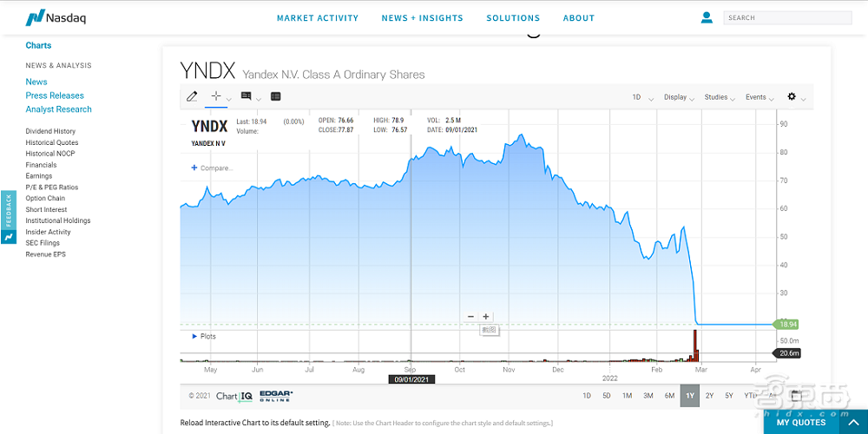The image size is (868, 434).
Task: Zoom out chart with minus button
Action: pyautogui.click(x=470, y=317)
